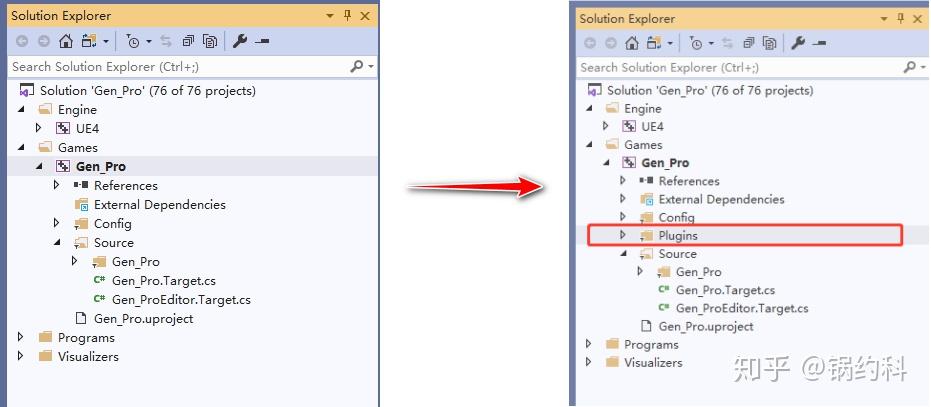Select Gen_Pro.uproject file in right panel
This screenshot has height=407, width=931.
pos(706,326)
